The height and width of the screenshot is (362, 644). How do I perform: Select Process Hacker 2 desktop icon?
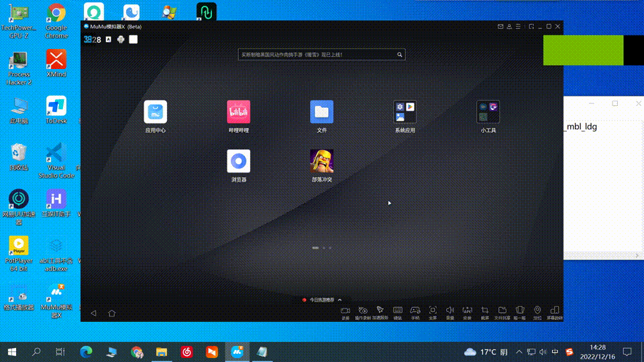pos(19,68)
